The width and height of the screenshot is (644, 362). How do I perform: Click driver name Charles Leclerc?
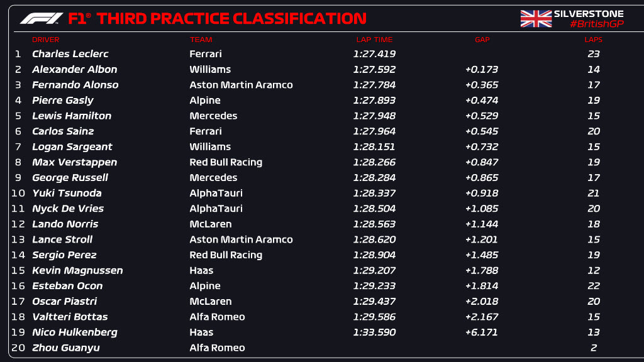click(x=70, y=54)
